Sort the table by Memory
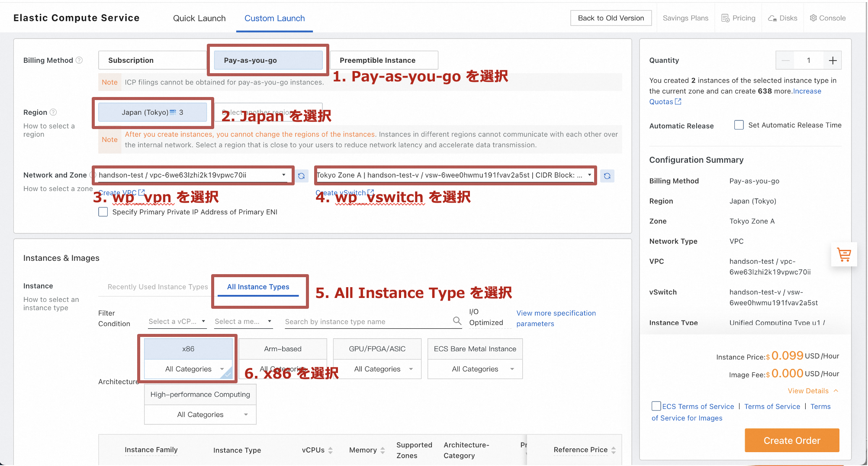This screenshot has height=466, width=868. (383, 450)
